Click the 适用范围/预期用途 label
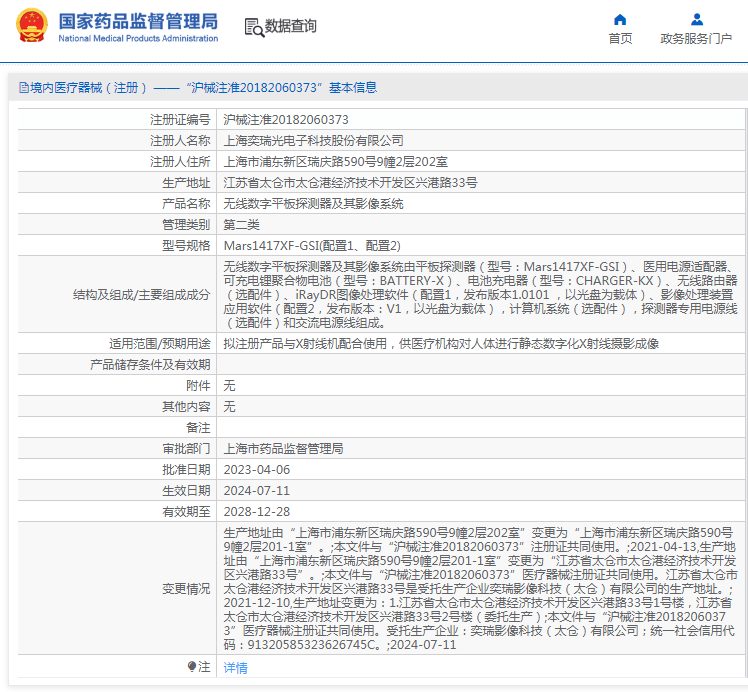This screenshot has height=692, width=748. [159, 343]
